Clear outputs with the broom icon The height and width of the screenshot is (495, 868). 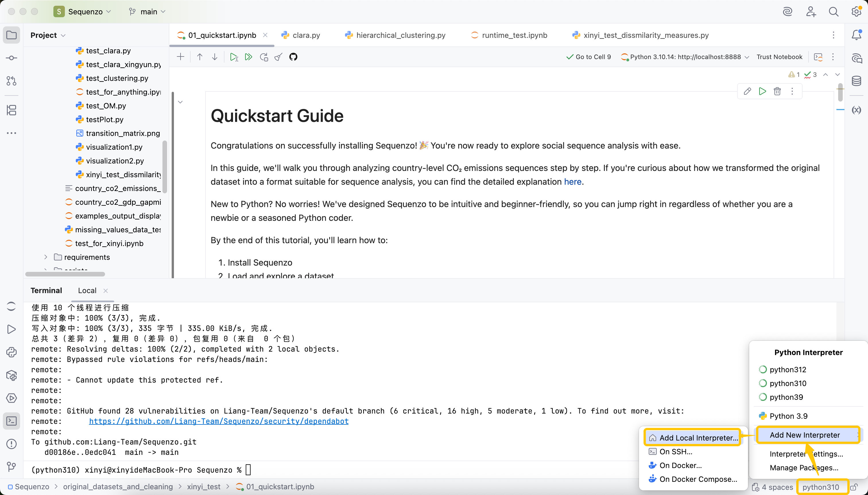click(278, 57)
